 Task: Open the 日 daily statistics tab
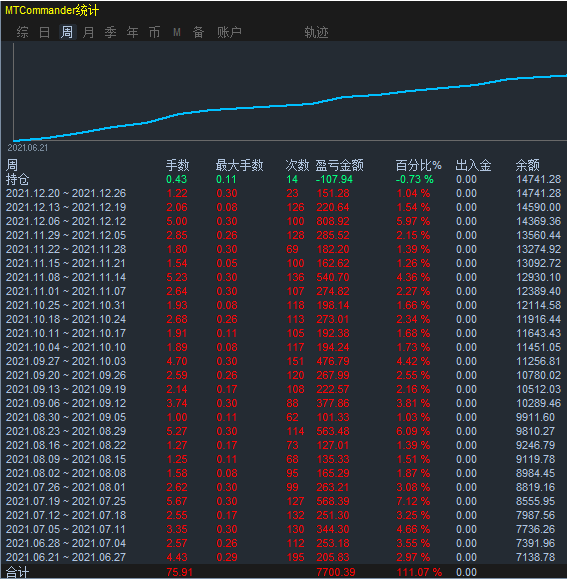tap(44, 32)
